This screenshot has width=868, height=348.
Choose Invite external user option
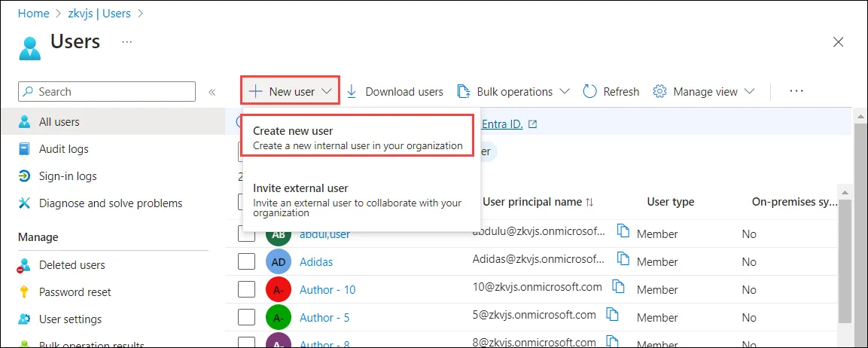[358, 200]
